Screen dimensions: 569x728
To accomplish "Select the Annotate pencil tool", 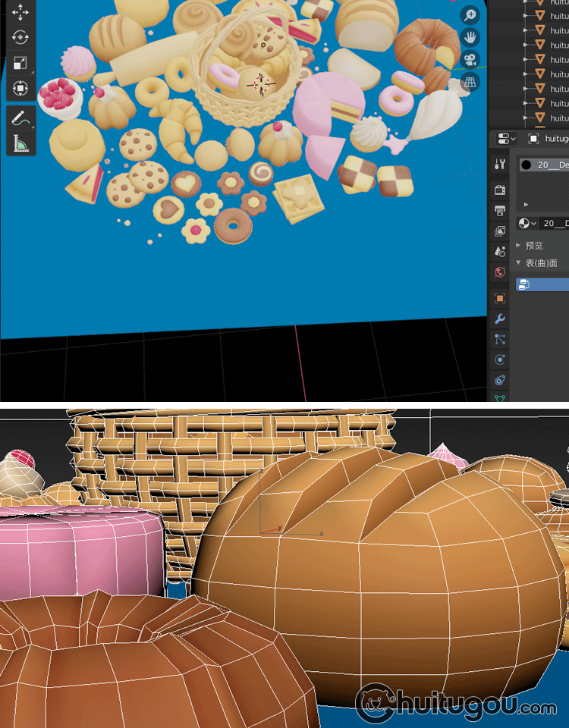I will [x=20, y=118].
